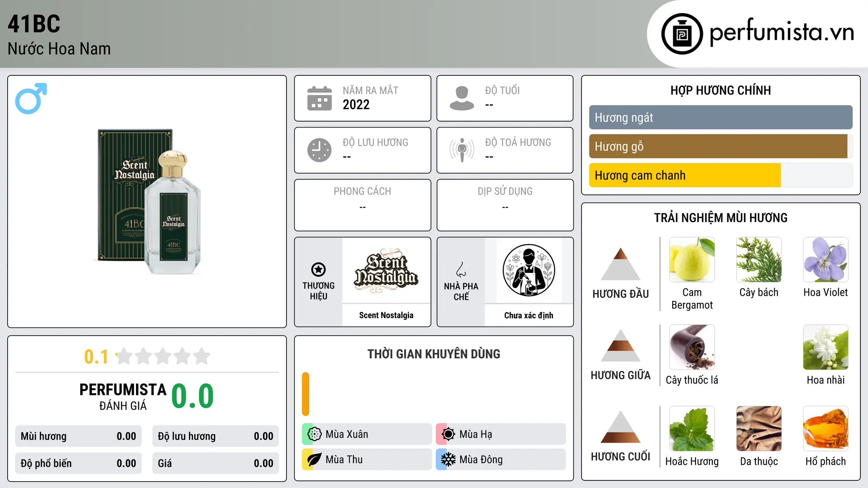The width and height of the screenshot is (868, 488).
Task: Open the Hoa nhài note image
Action: pyautogui.click(x=826, y=347)
